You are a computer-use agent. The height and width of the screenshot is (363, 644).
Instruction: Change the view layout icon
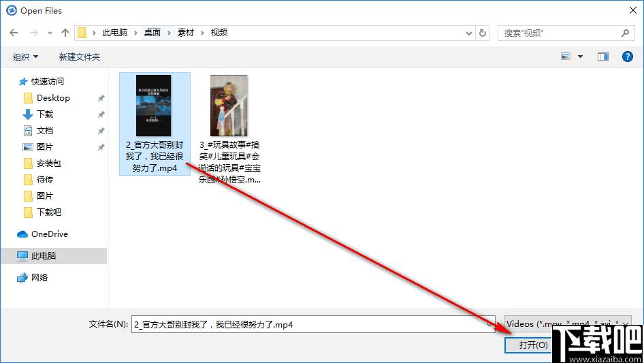tap(566, 57)
